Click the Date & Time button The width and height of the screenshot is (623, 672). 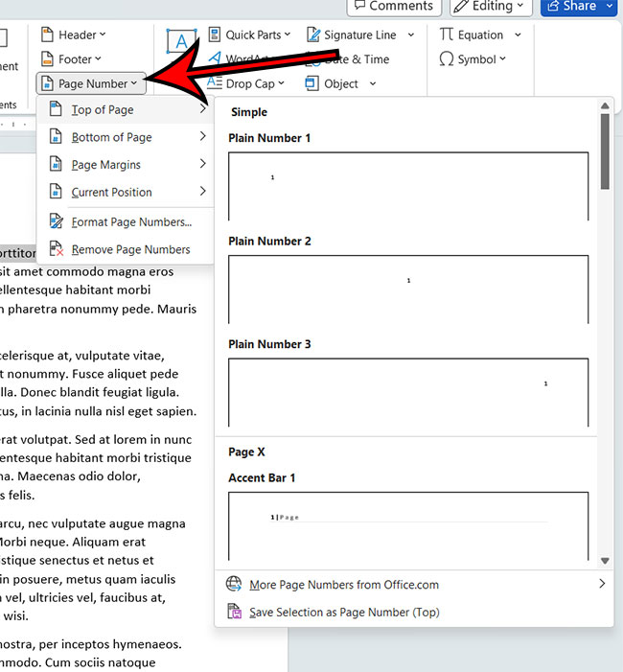[347, 59]
